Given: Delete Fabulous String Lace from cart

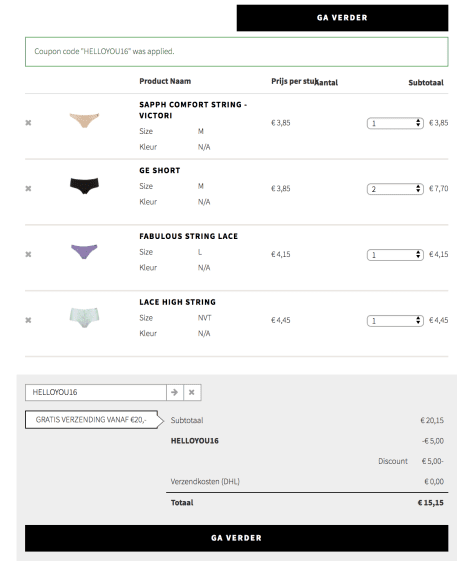Looking at the screenshot, I should (x=28, y=254).
